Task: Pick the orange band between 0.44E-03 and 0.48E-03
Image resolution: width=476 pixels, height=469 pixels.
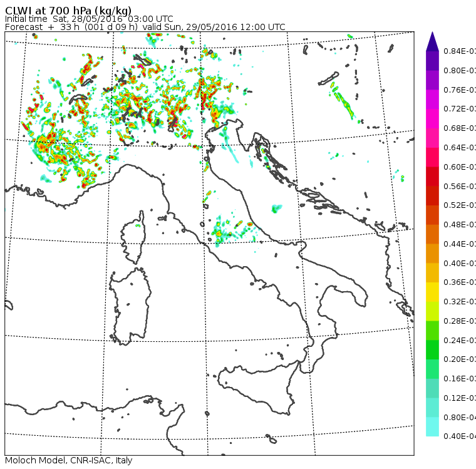Action: tap(432, 234)
